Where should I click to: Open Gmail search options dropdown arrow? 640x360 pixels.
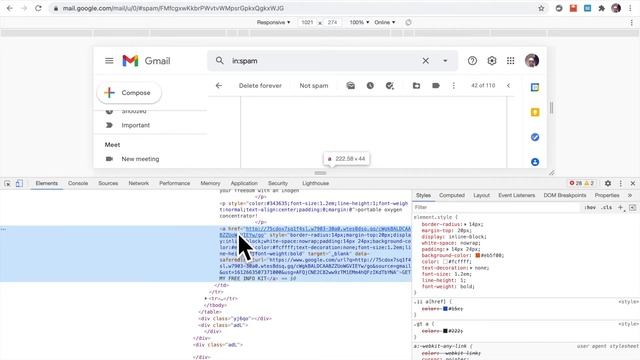click(445, 61)
